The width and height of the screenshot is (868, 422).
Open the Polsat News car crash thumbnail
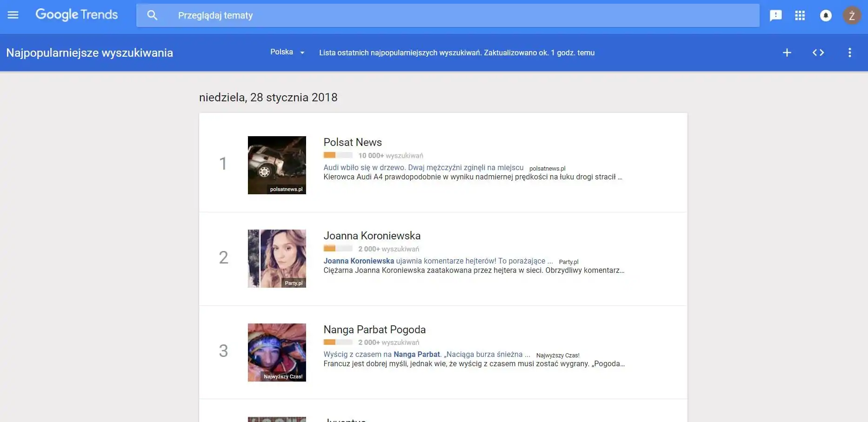pos(277,165)
